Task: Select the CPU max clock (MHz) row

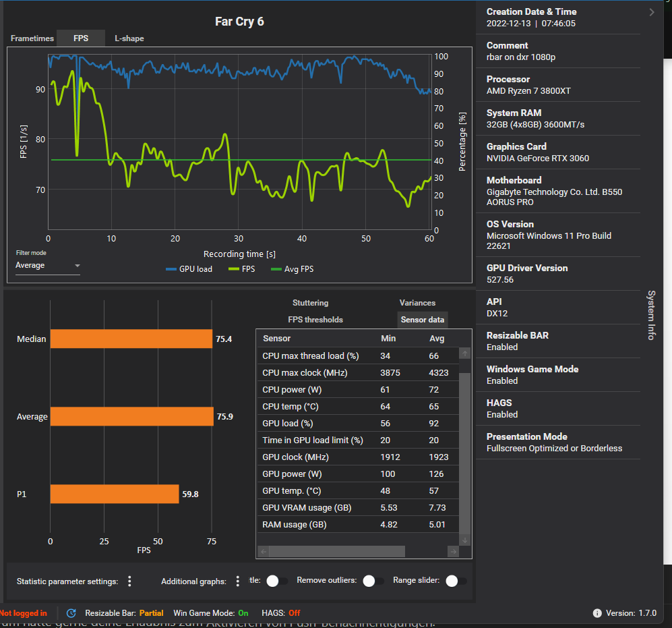Action: click(x=358, y=373)
